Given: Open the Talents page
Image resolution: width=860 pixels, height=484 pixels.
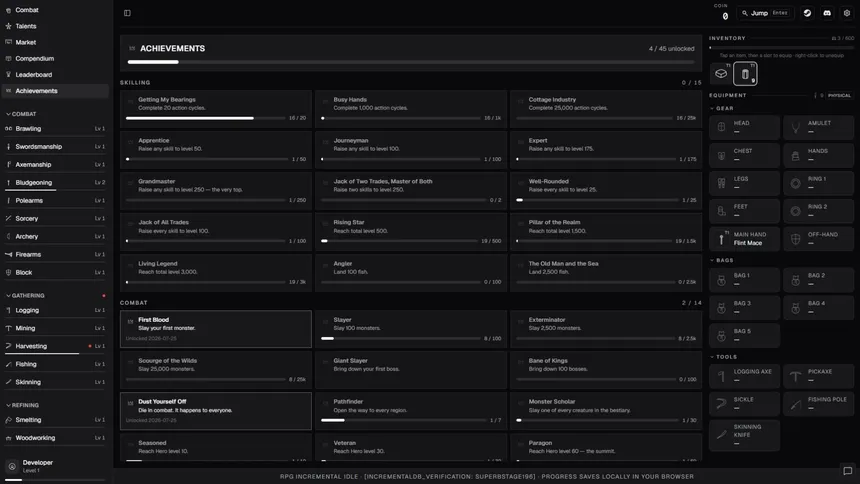Looking at the screenshot, I should coord(55,26).
